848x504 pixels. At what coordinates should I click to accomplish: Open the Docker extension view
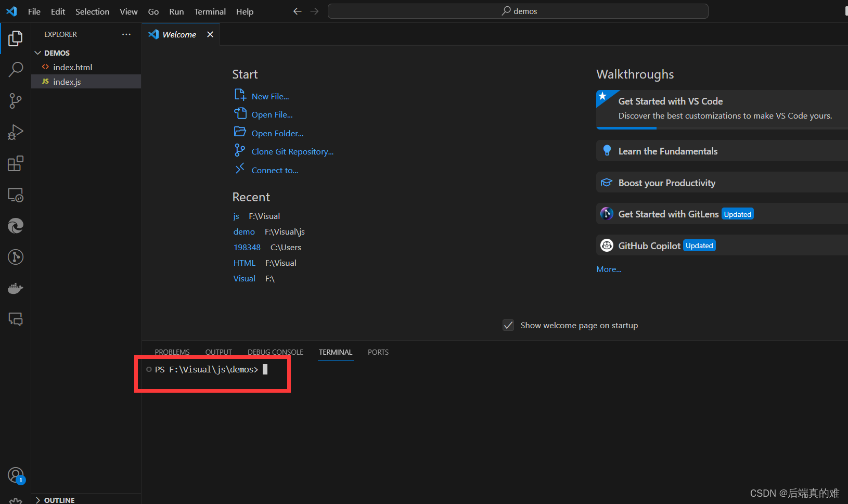(16, 288)
